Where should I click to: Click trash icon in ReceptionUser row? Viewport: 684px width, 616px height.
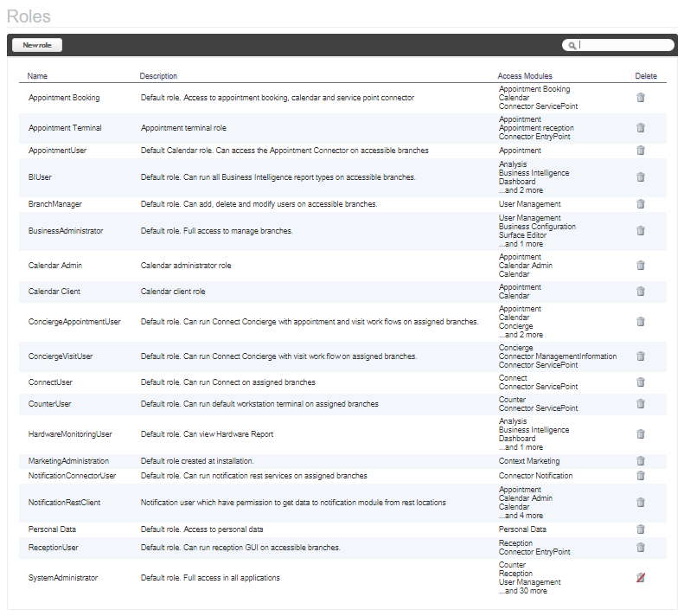pos(641,548)
